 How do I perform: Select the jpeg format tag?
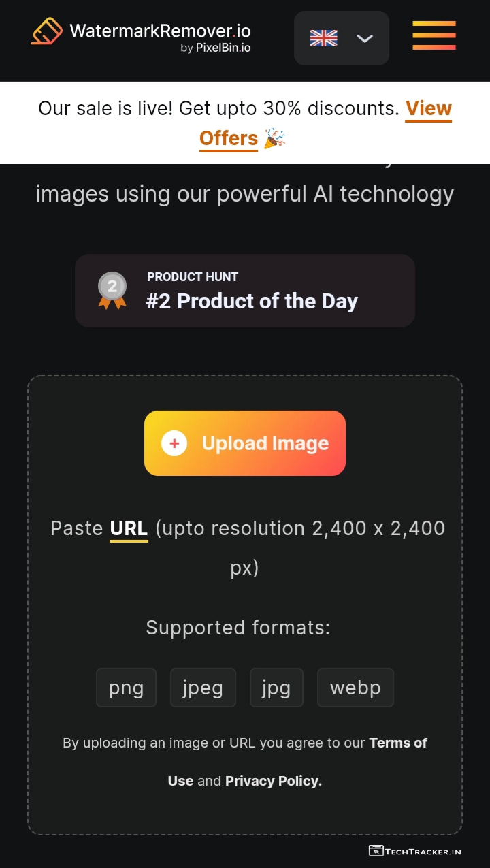point(203,688)
